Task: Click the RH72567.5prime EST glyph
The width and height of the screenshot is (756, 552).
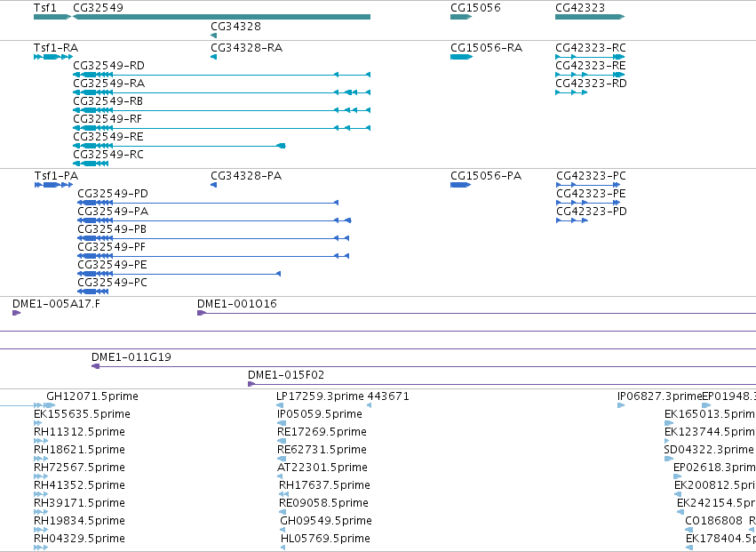Action: pyautogui.click(x=41, y=476)
